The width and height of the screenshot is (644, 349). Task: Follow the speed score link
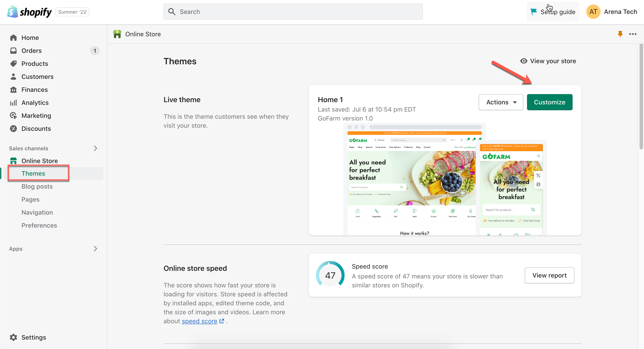click(200, 321)
